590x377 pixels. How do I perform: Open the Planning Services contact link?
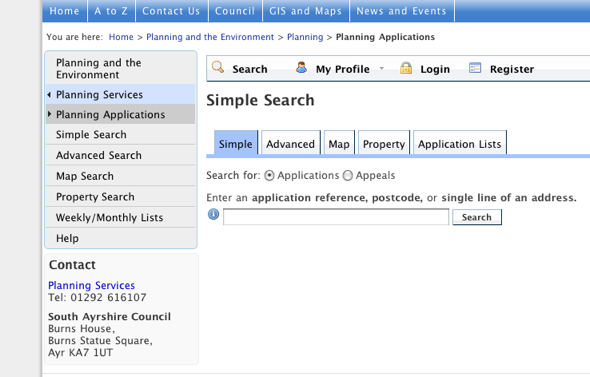click(x=91, y=286)
